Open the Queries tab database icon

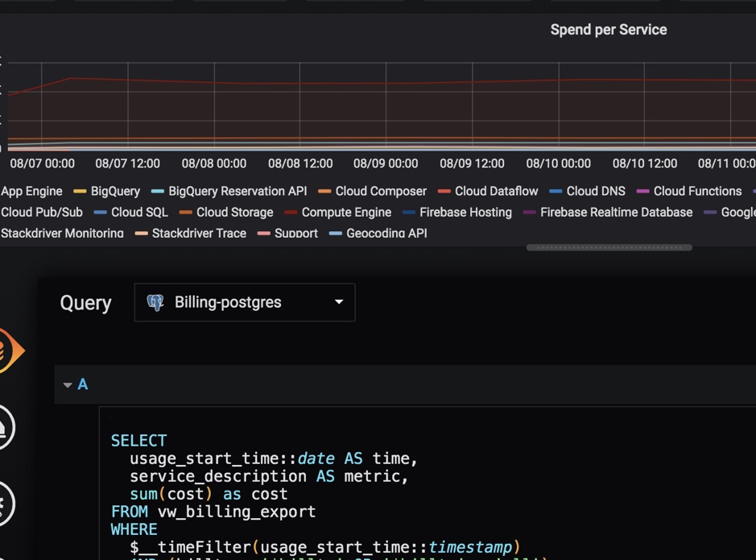tap(6, 351)
